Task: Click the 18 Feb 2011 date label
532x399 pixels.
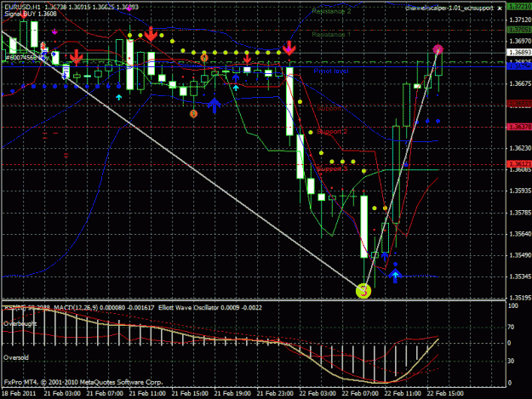Action: click(19, 393)
